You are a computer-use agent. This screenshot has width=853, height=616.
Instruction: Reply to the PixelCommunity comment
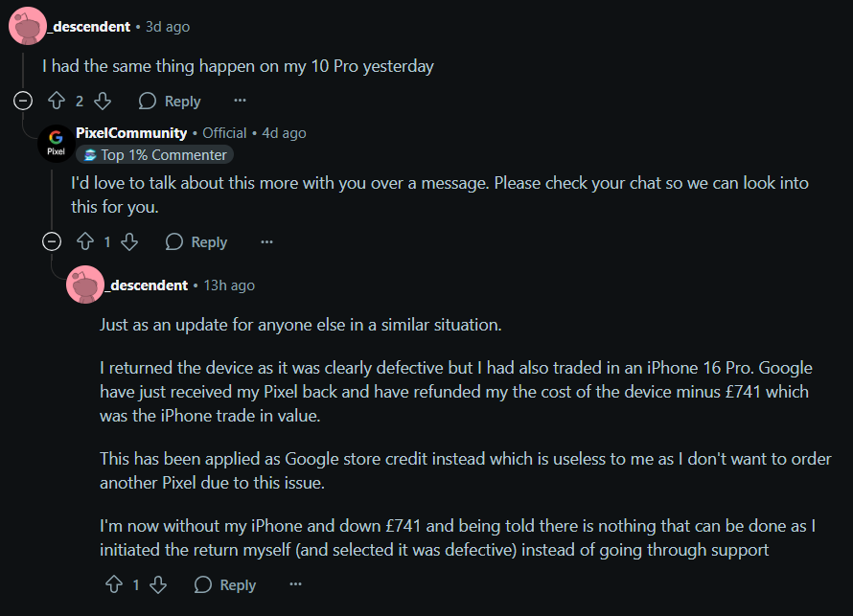click(x=196, y=241)
